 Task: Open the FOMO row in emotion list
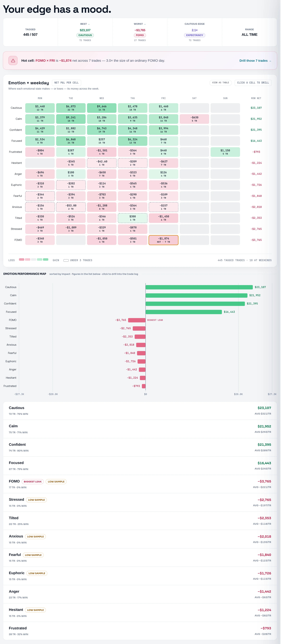pos(140,484)
